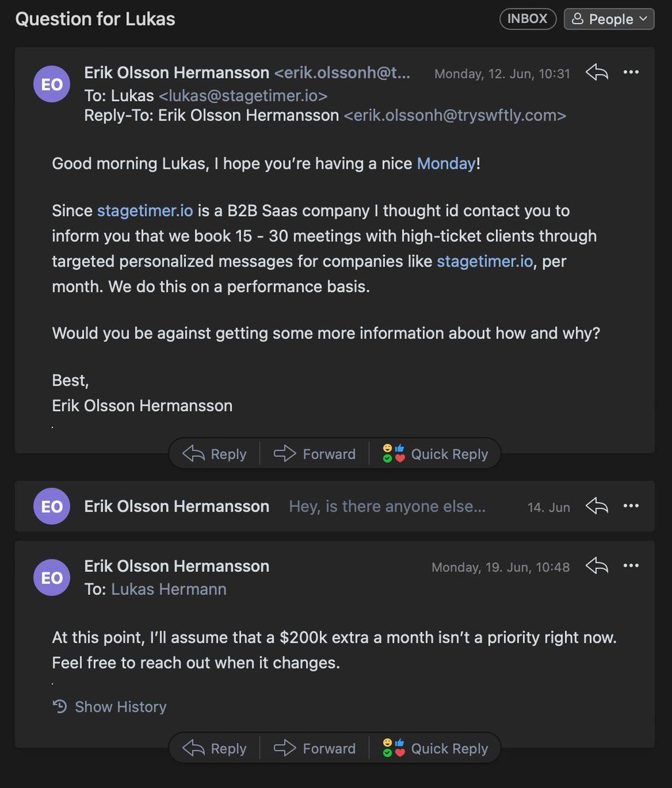Click the lukas@stagetimer.io recipient address
The height and width of the screenshot is (788, 672).
[x=243, y=96]
